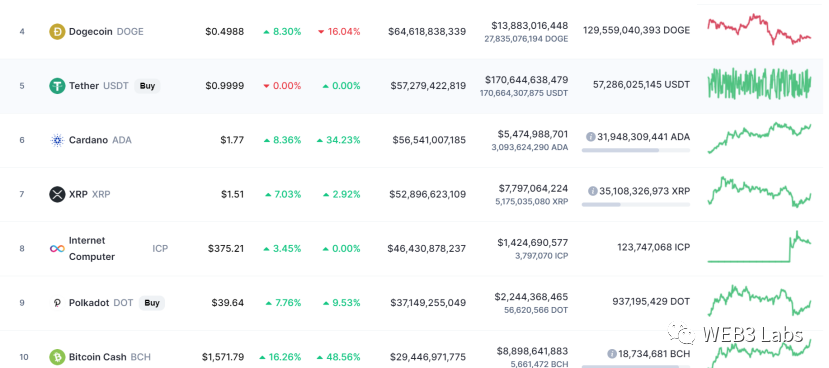
Task: Click Polkadot market cap $37,149,255,049
Action: [x=428, y=303]
